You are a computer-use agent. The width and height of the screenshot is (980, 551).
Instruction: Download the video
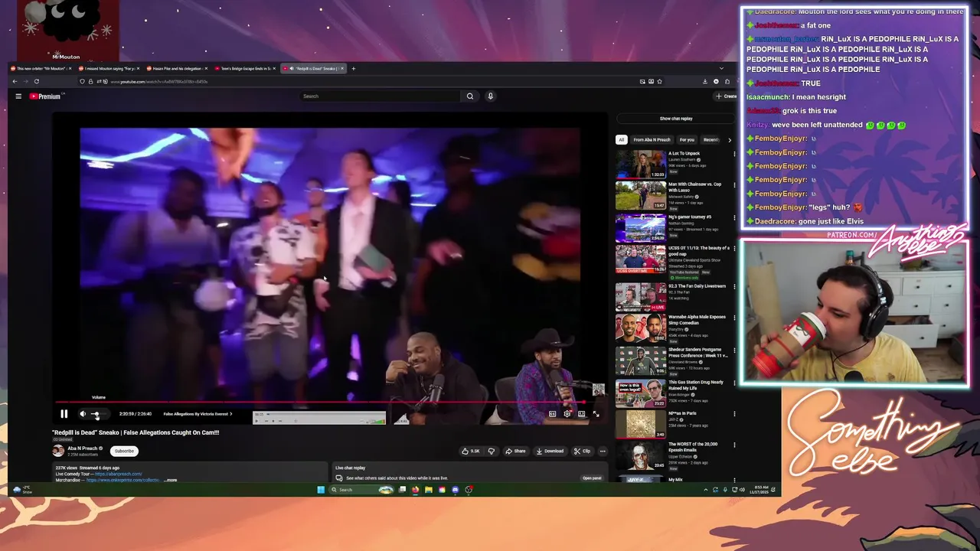tap(549, 451)
